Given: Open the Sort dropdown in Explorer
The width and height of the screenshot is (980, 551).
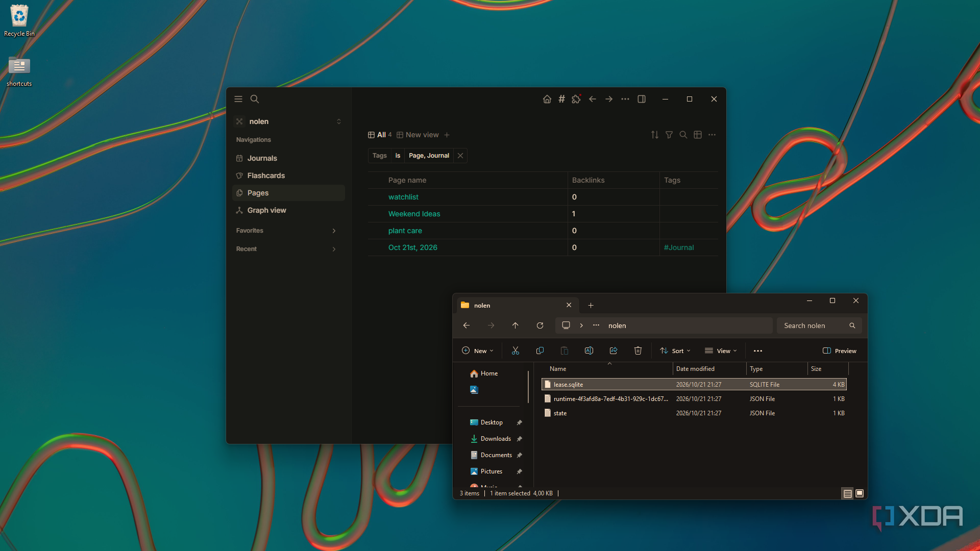Looking at the screenshot, I should tap(675, 351).
